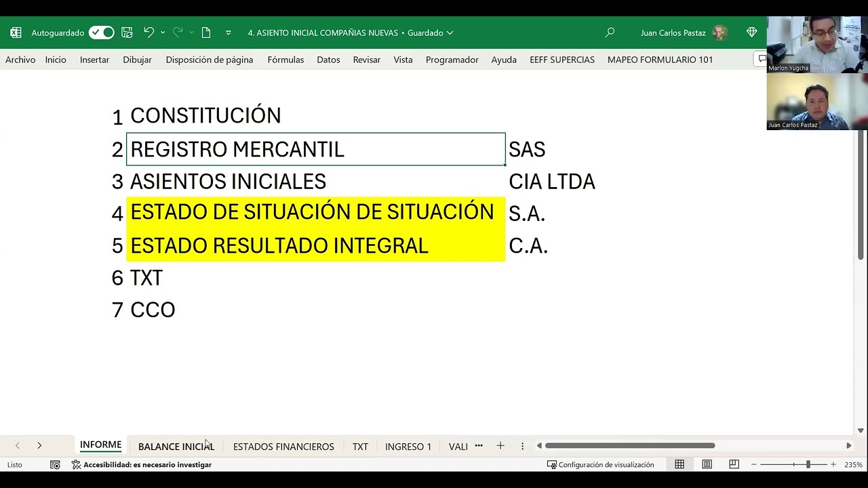The height and width of the screenshot is (488, 868).
Task: Open the EEFF SUPERCIAS custom tab
Action: click(562, 60)
